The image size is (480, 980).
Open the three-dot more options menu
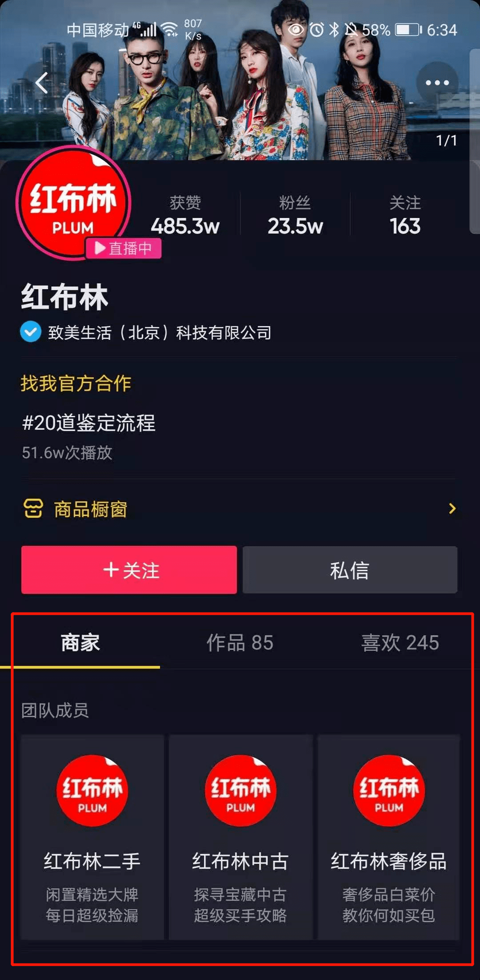pos(437,83)
